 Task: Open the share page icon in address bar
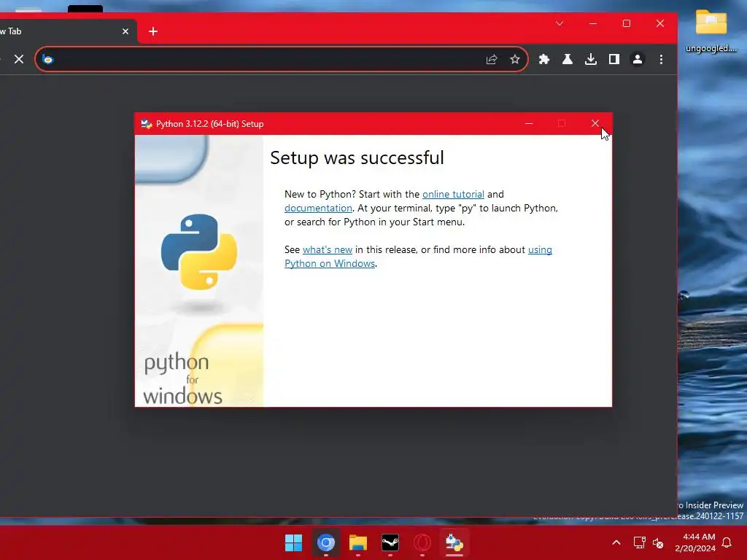[491, 59]
